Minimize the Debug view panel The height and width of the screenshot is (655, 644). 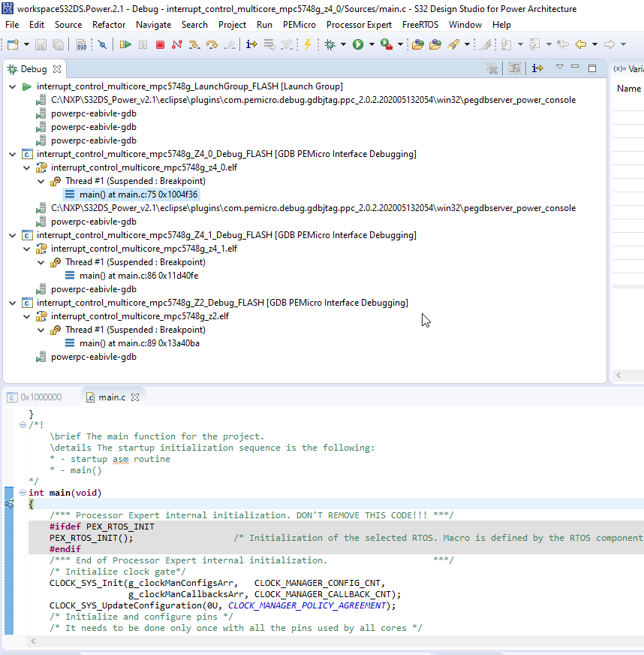pyautogui.click(x=575, y=67)
